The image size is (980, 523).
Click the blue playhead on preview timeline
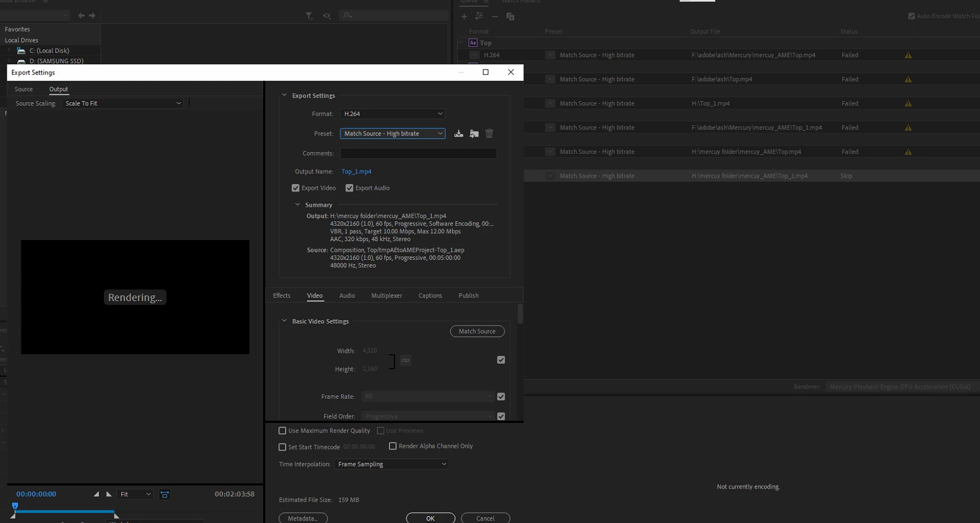pyautogui.click(x=15, y=506)
